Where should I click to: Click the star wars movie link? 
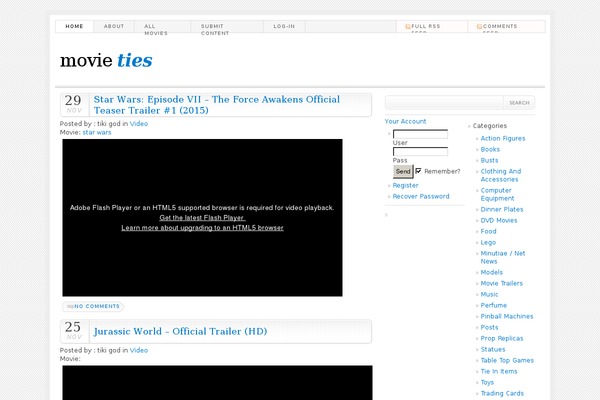click(97, 132)
